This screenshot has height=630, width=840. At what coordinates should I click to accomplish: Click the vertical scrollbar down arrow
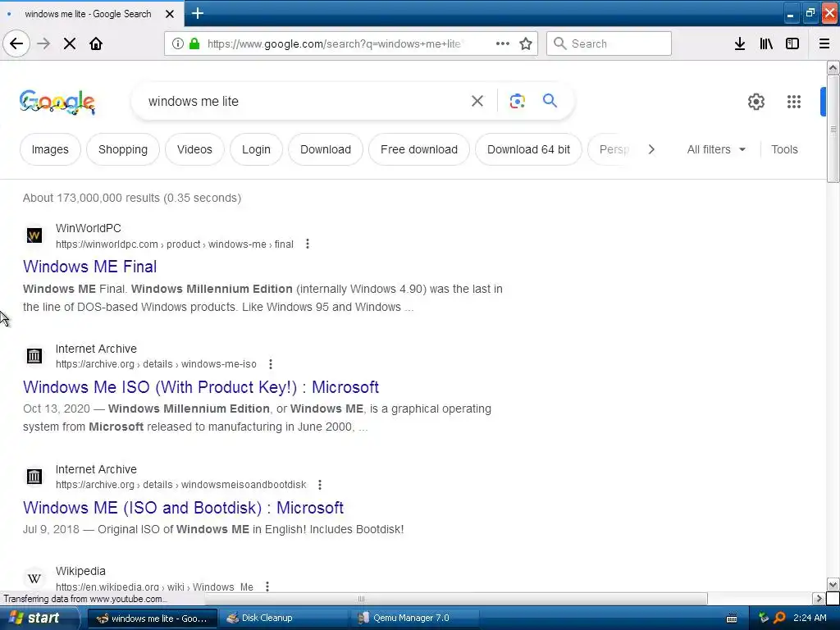(x=833, y=584)
